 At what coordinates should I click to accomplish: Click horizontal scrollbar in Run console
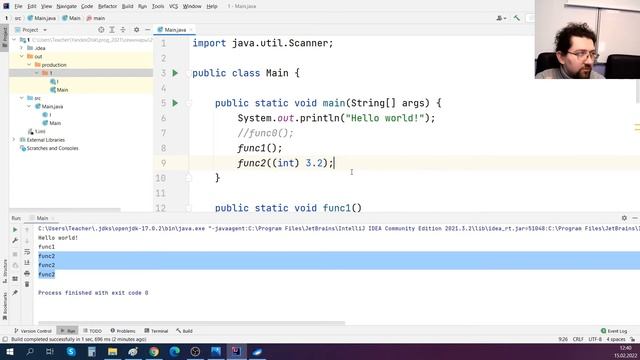pyautogui.click(x=191, y=323)
